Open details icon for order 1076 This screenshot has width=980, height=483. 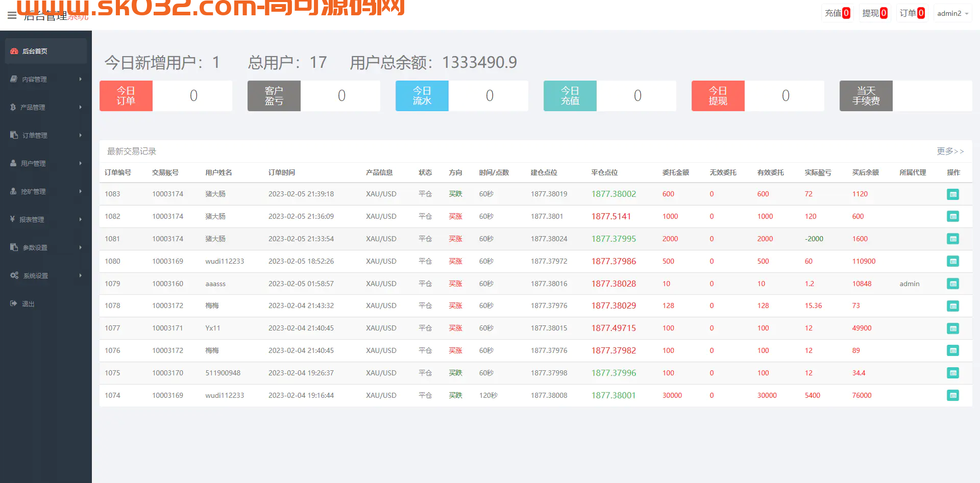952,350
